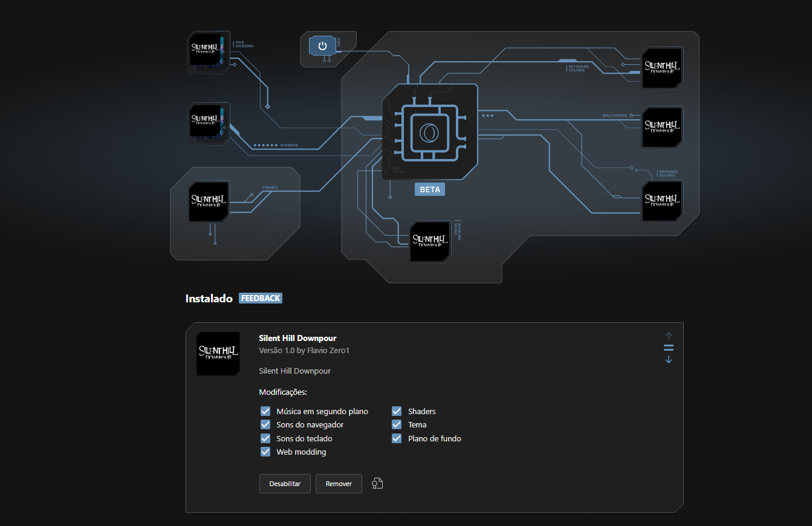Open the central Mod Center chip icon
Screen dimensions: 812x526
(430, 131)
